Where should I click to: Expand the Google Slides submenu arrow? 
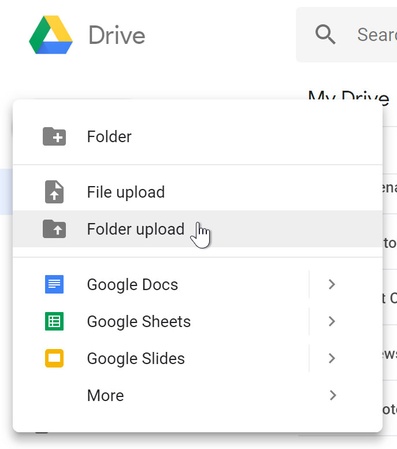coord(331,358)
